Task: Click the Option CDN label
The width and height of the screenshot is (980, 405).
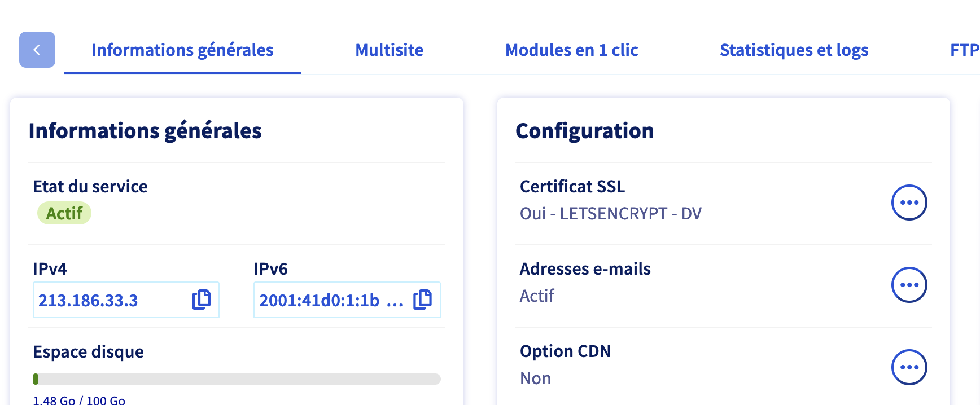Action: point(565,351)
